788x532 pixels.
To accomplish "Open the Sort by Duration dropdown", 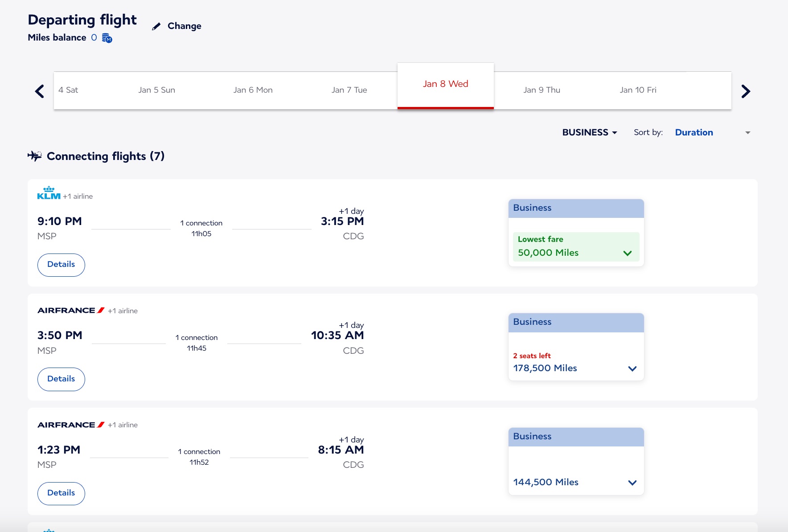I will tap(712, 132).
